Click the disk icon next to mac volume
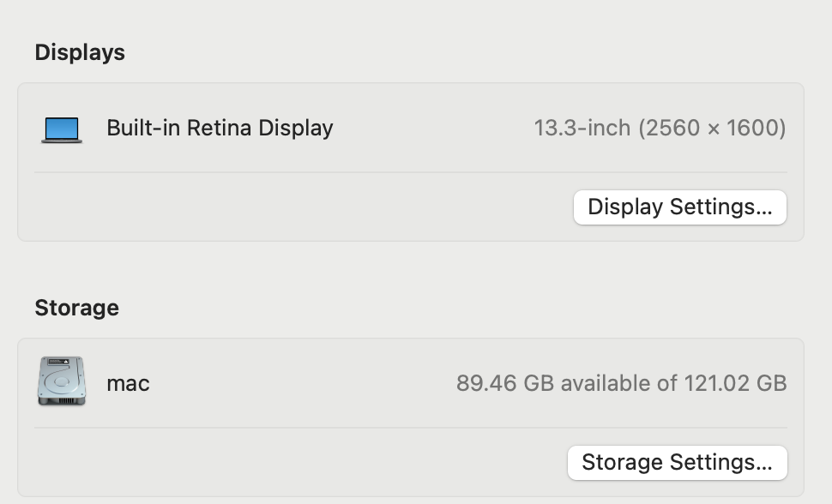The height and width of the screenshot is (504, 832). point(61,381)
